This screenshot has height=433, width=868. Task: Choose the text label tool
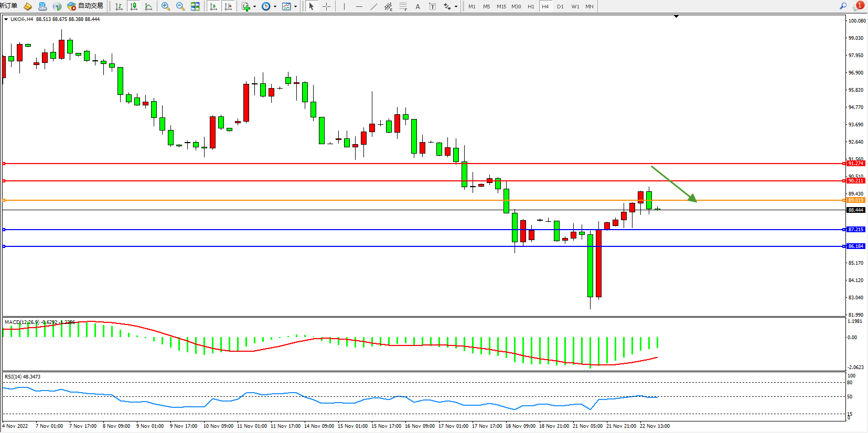tap(417, 6)
